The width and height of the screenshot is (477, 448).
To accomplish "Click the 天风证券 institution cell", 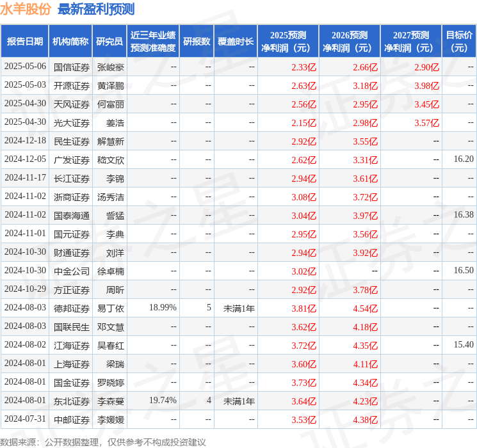I will (72, 104).
